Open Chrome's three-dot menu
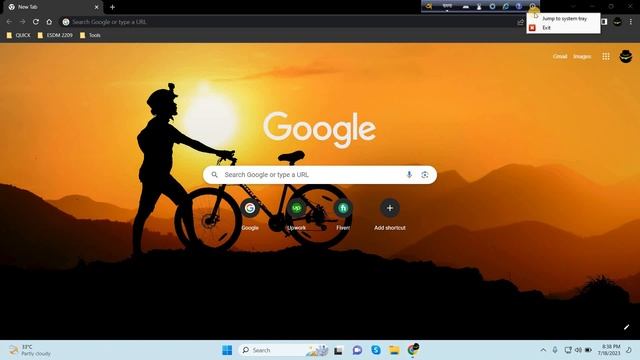The width and height of the screenshot is (640, 360). pyautogui.click(x=631, y=22)
